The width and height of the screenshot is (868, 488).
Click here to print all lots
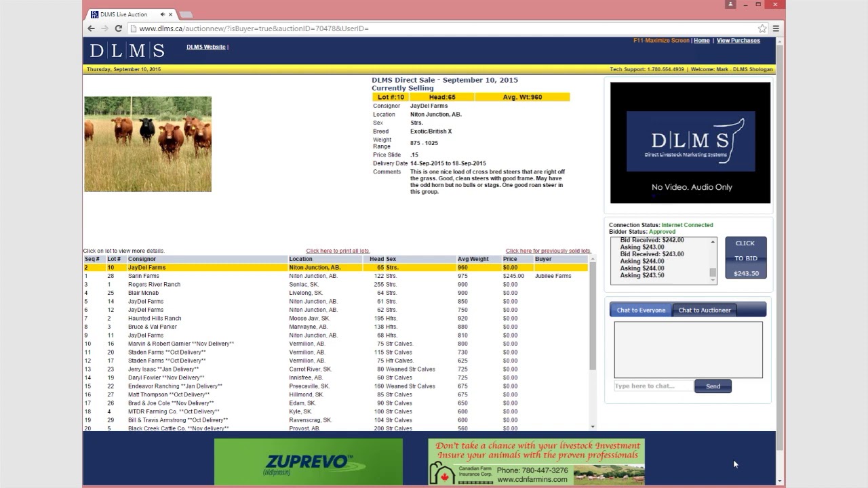[x=338, y=251]
